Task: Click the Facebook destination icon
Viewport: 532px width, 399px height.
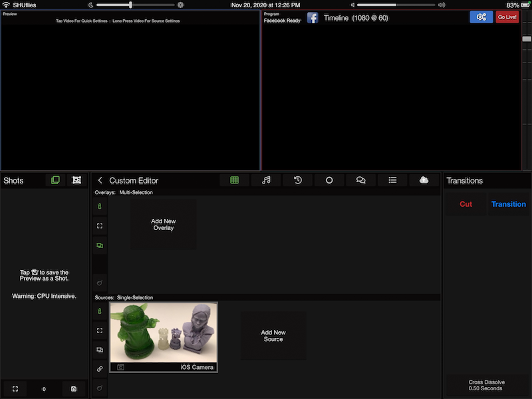Action: pyautogui.click(x=313, y=18)
